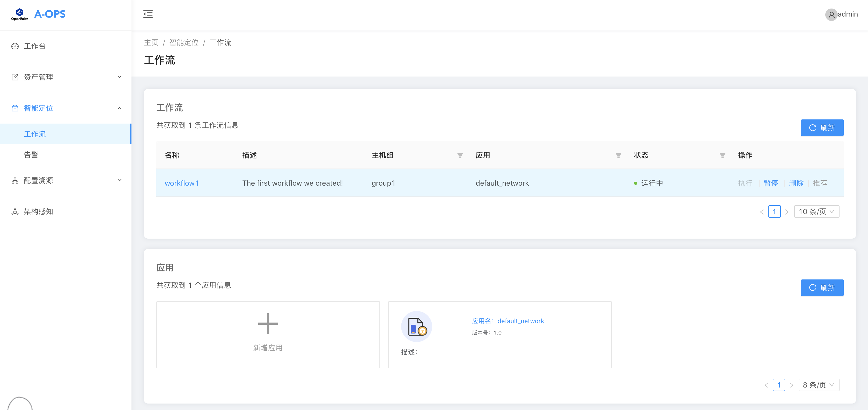Screen dimensions: 868x410
Task: Select the 告警 submenu item
Action: (x=31, y=155)
